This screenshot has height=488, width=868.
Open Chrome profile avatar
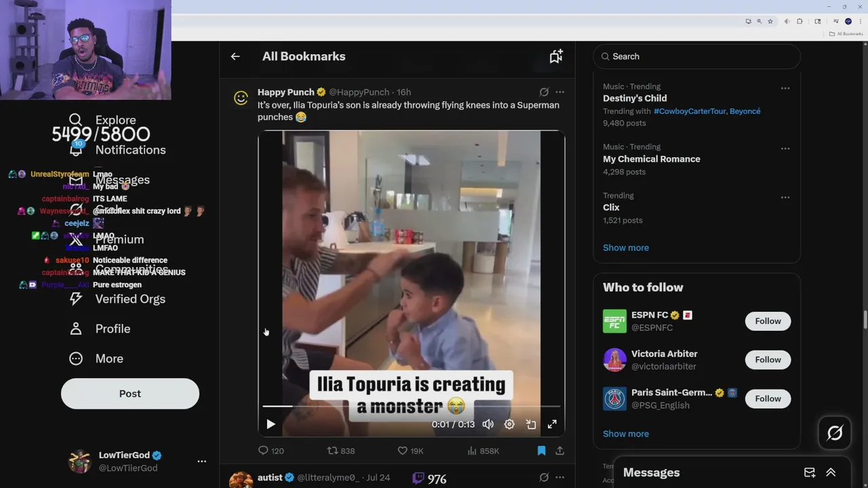(x=848, y=22)
